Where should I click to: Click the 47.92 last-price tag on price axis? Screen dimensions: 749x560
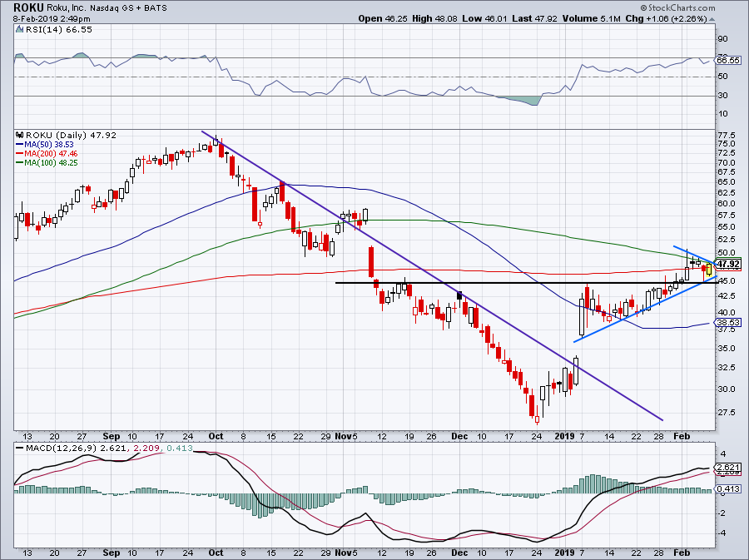(728, 264)
